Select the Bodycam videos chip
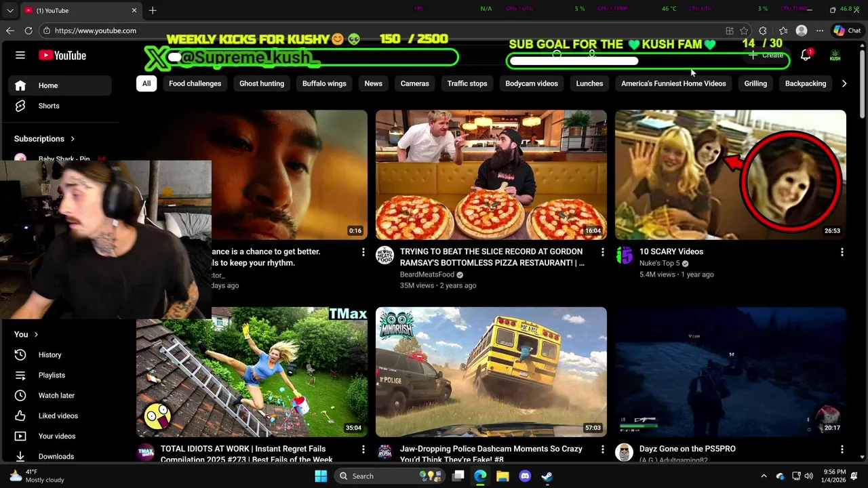Screen dimensions: 868x488 pyautogui.click(x=532, y=83)
